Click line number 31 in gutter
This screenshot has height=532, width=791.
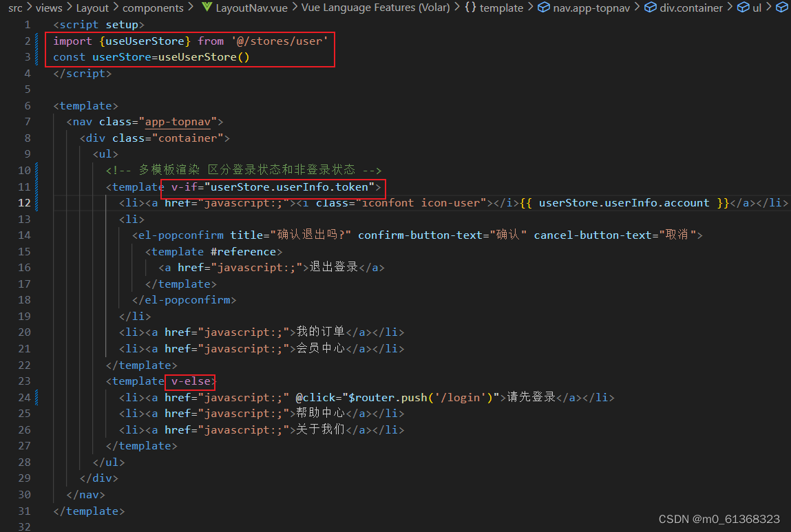pyautogui.click(x=24, y=511)
